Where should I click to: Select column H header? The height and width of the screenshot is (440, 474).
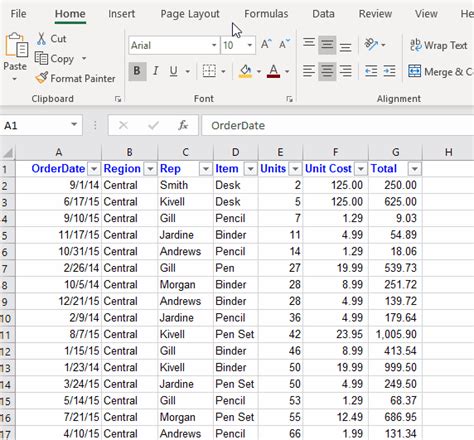448,152
